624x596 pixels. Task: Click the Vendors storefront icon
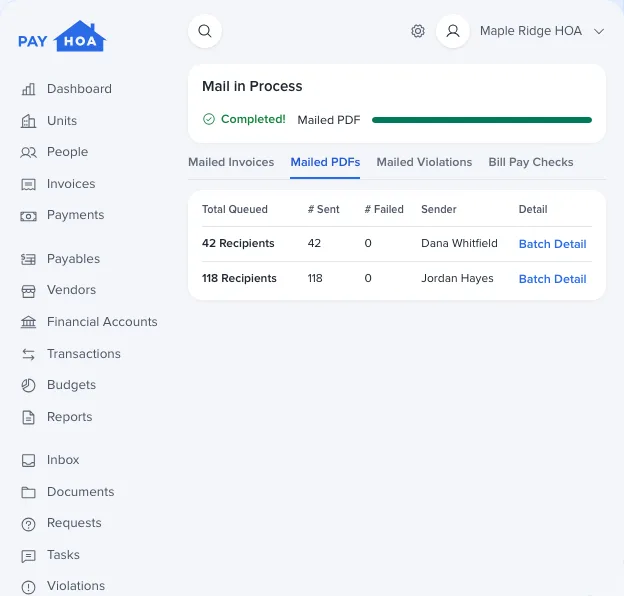[28, 291]
